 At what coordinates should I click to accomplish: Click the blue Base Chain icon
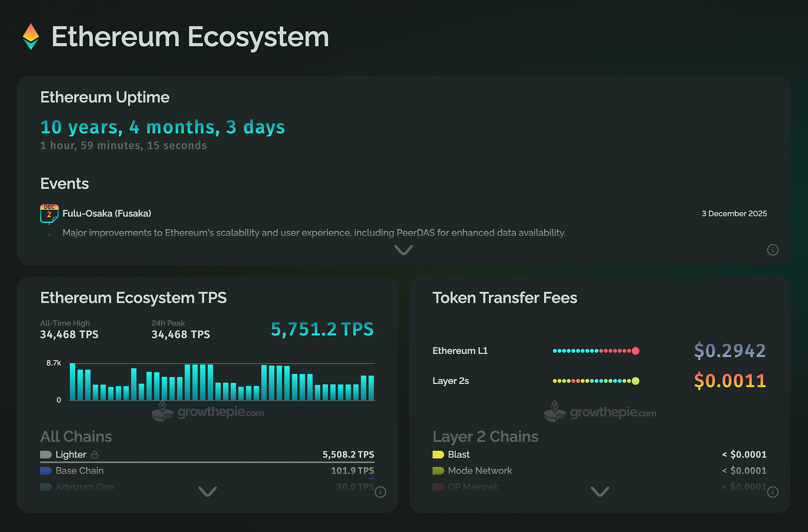46,471
